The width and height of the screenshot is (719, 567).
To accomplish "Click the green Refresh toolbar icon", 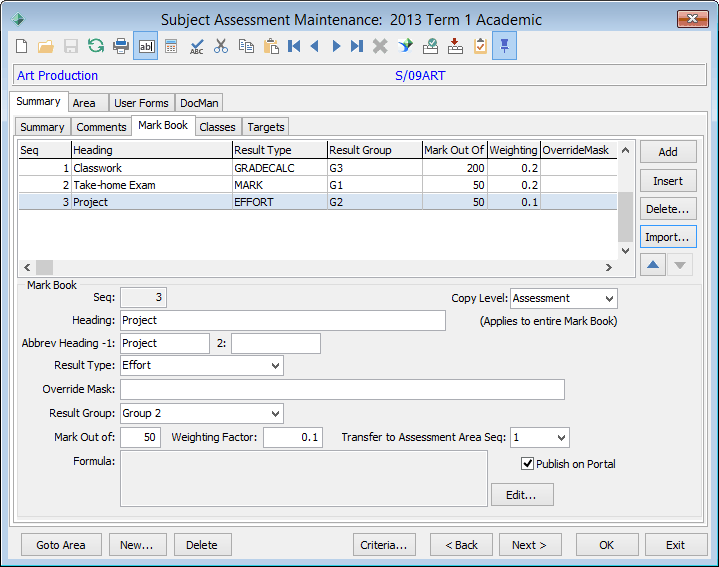I will click(x=96, y=46).
